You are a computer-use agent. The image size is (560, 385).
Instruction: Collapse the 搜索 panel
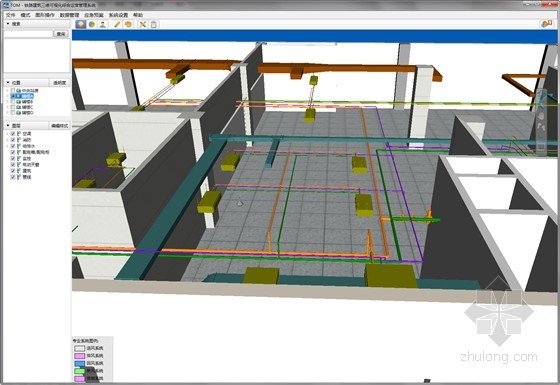click(8, 24)
